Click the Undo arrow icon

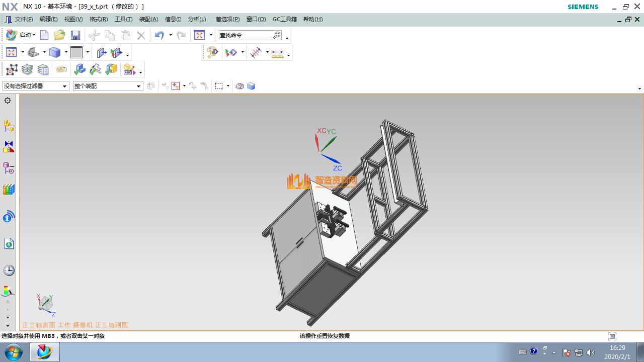pyautogui.click(x=159, y=35)
